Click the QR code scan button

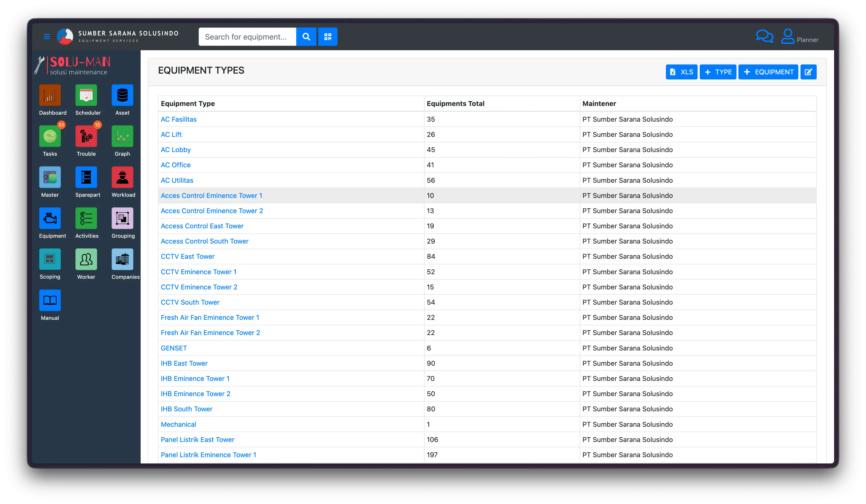[327, 37]
